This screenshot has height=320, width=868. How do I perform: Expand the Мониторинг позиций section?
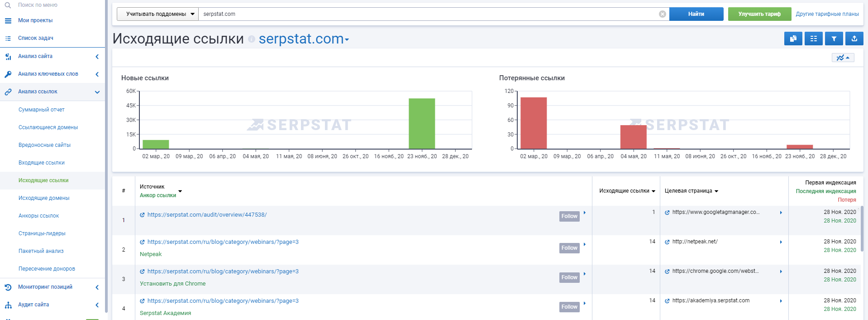(97, 287)
